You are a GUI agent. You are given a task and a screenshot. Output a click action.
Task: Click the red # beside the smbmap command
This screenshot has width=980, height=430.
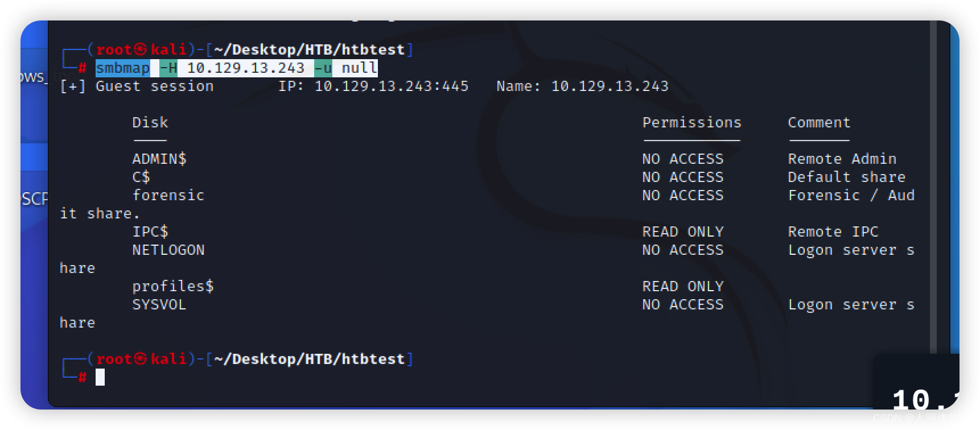82,68
